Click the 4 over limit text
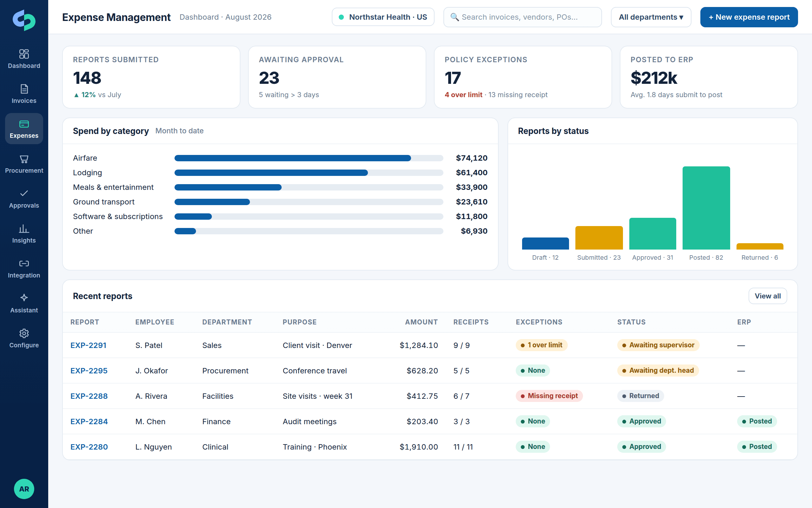The image size is (812, 508). point(463,95)
